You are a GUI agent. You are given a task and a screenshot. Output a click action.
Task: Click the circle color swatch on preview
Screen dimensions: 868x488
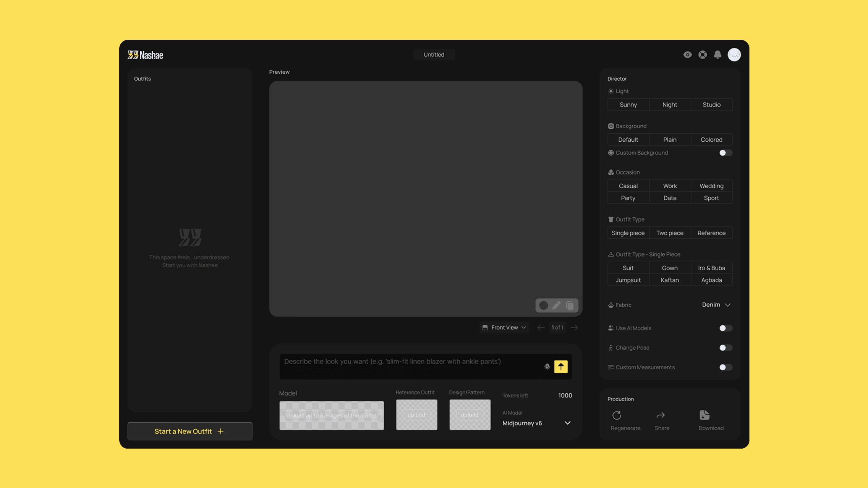(543, 305)
